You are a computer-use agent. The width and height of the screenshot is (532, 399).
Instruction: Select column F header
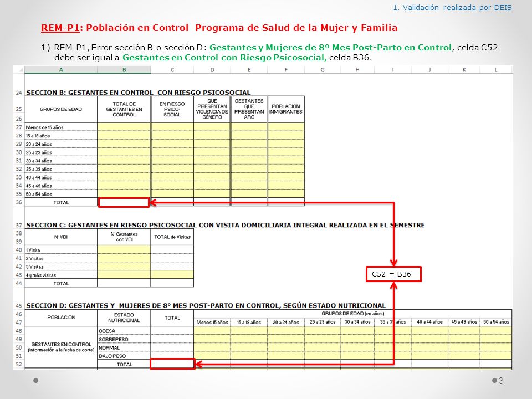point(286,70)
